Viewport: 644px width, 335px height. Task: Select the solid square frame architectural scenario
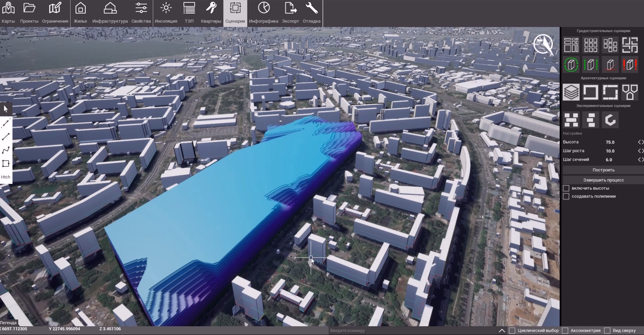(x=591, y=92)
